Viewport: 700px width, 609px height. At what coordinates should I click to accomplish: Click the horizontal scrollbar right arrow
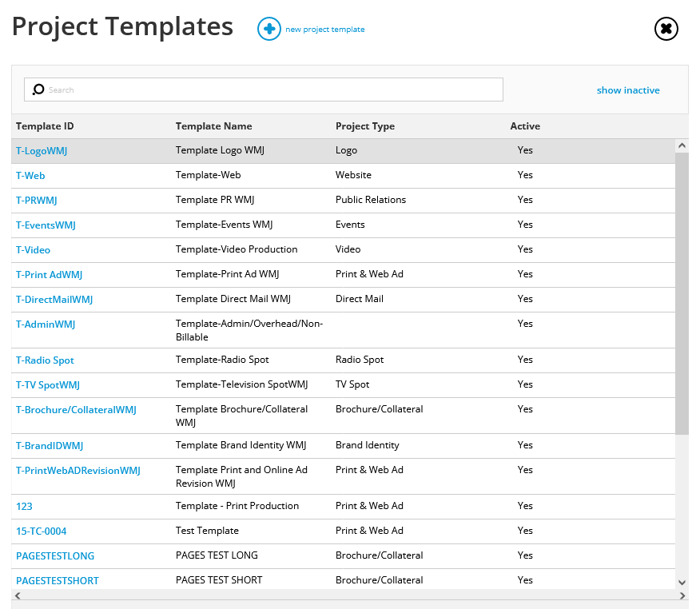(x=682, y=595)
